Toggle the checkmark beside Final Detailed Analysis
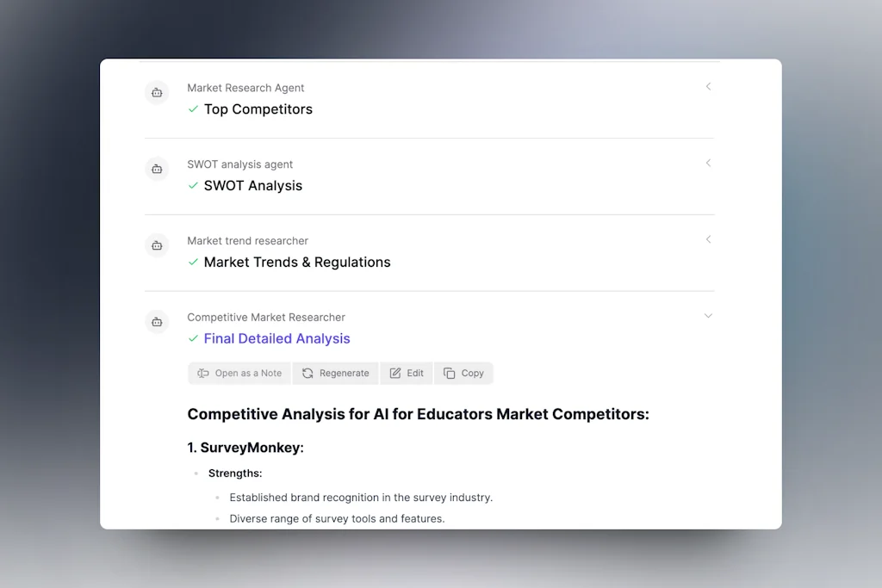This screenshot has height=588, width=882. point(193,339)
